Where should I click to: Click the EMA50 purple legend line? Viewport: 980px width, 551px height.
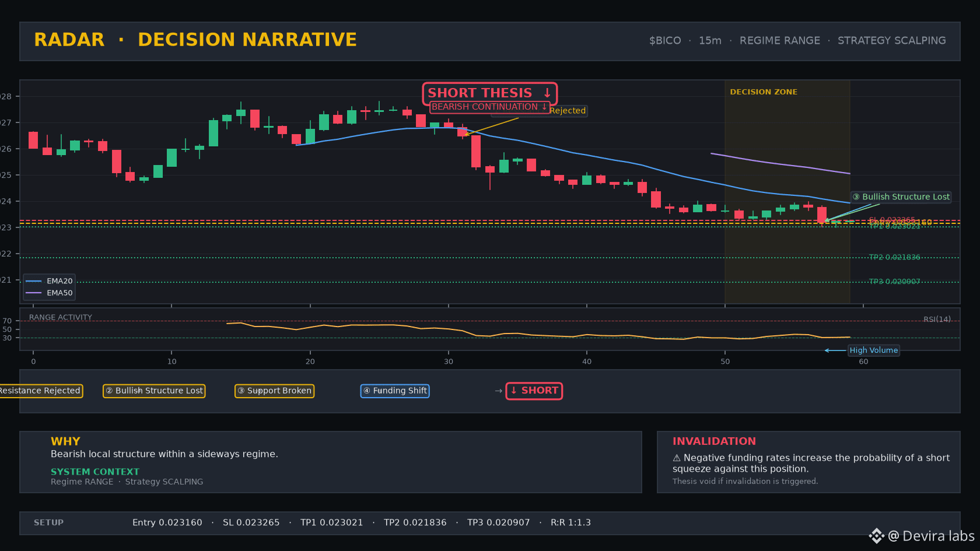34,293
